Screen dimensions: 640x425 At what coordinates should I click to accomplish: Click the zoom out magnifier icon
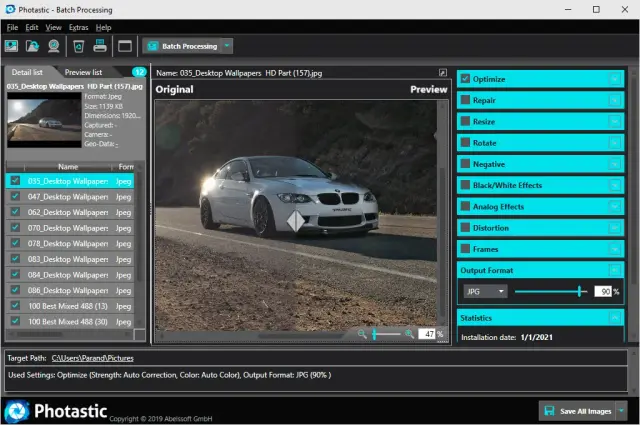tap(362, 334)
